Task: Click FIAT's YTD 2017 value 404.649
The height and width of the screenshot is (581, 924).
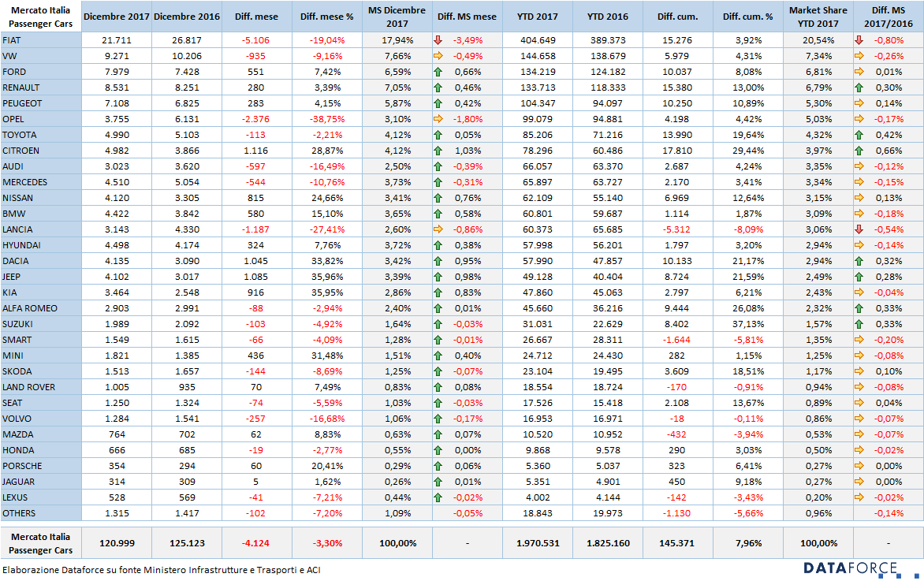Action: pyautogui.click(x=538, y=40)
